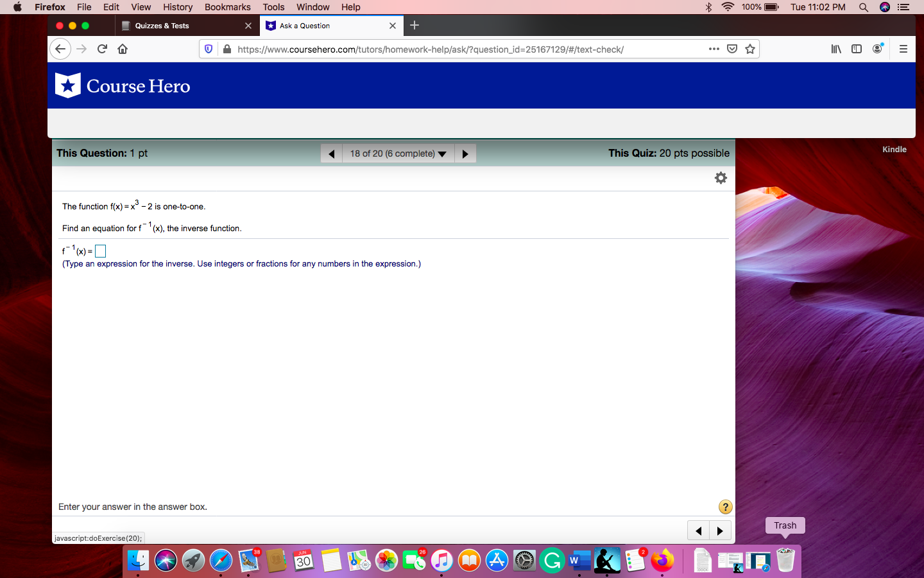
Task: Open the page actions three-dot menu
Action: [x=714, y=49]
